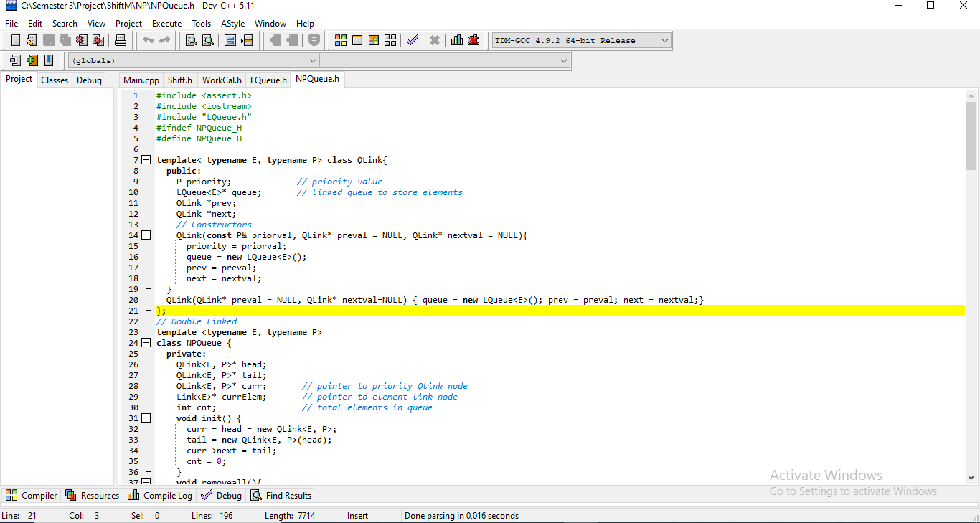Viewport: 980px width, 523px height.
Task: Click the Open file toolbar icon
Action: pos(32,40)
